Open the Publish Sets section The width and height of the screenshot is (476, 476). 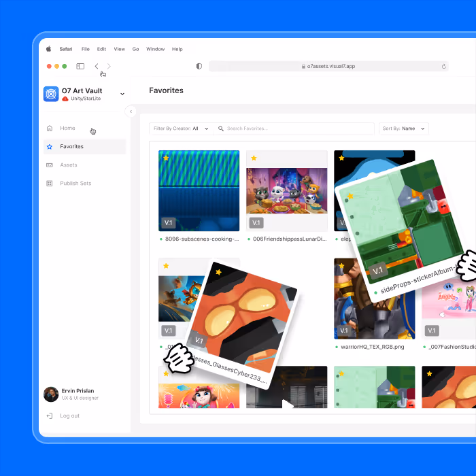coord(75,184)
